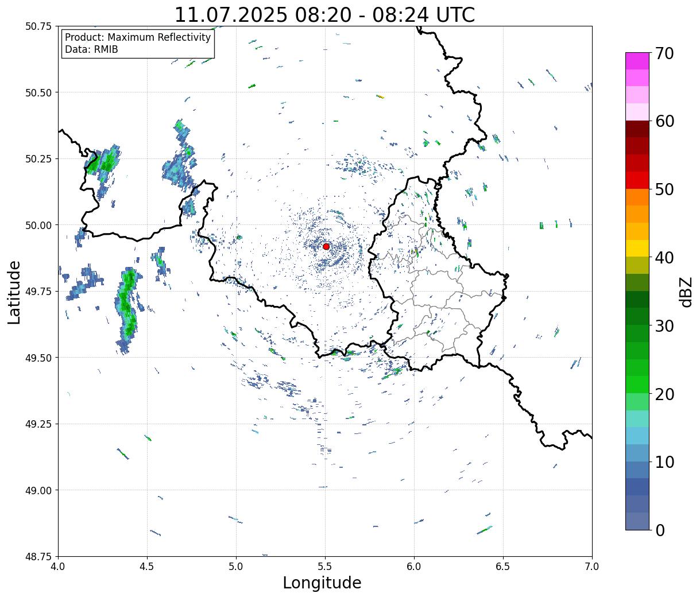This screenshot has width=700, height=597.
Task: Click the colorbar tick label 60
Action: click(x=664, y=121)
